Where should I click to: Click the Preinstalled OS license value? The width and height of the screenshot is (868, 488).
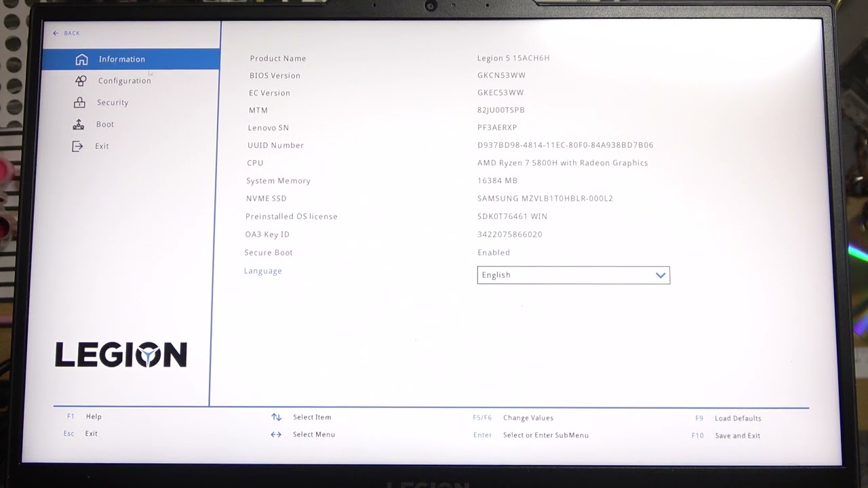pyautogui.click(x=512, y=216)
